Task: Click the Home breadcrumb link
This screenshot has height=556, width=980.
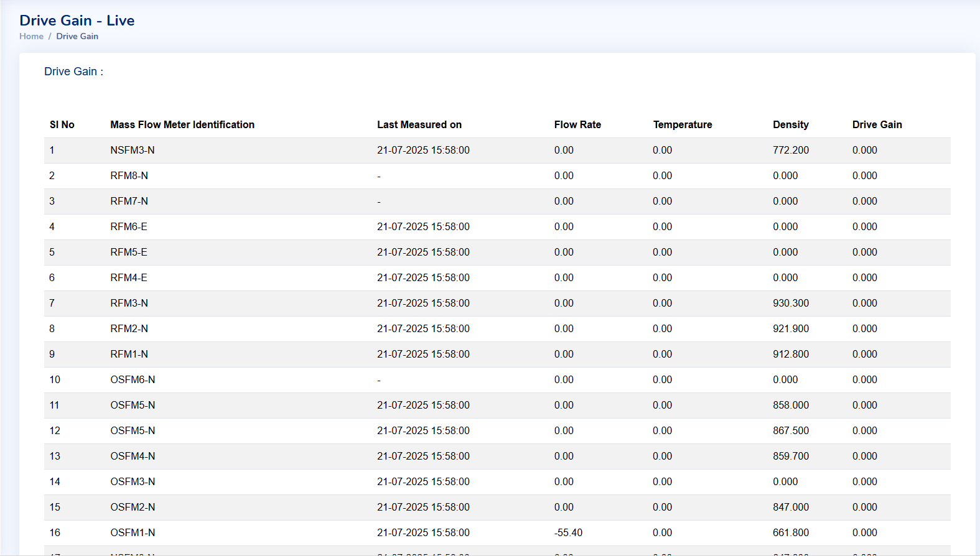Action: 31,36
